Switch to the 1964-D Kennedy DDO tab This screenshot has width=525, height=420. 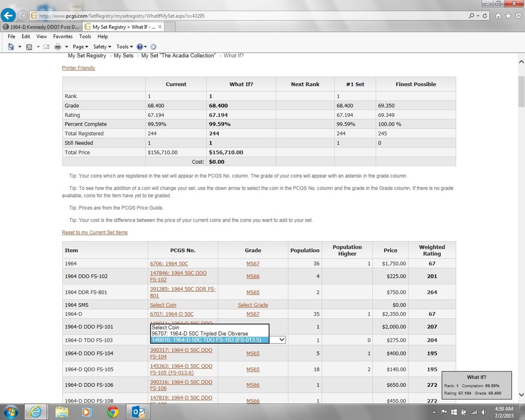[x=41, y=27]
